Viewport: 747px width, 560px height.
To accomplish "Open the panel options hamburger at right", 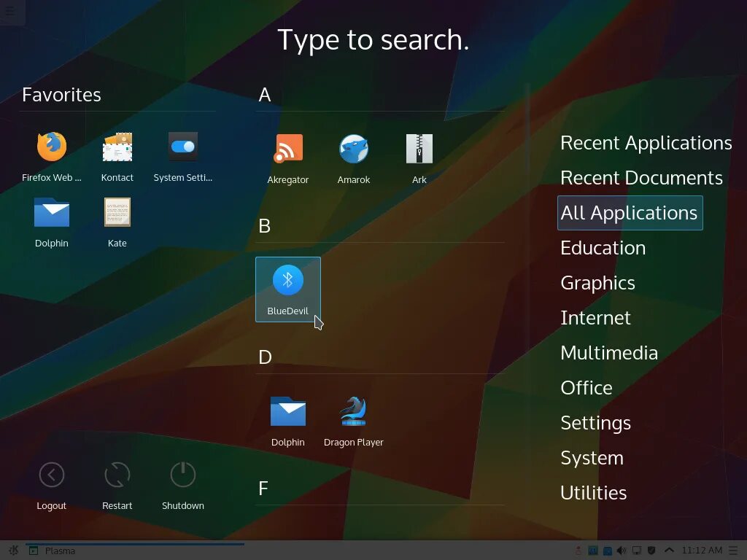I will [733, 551].
